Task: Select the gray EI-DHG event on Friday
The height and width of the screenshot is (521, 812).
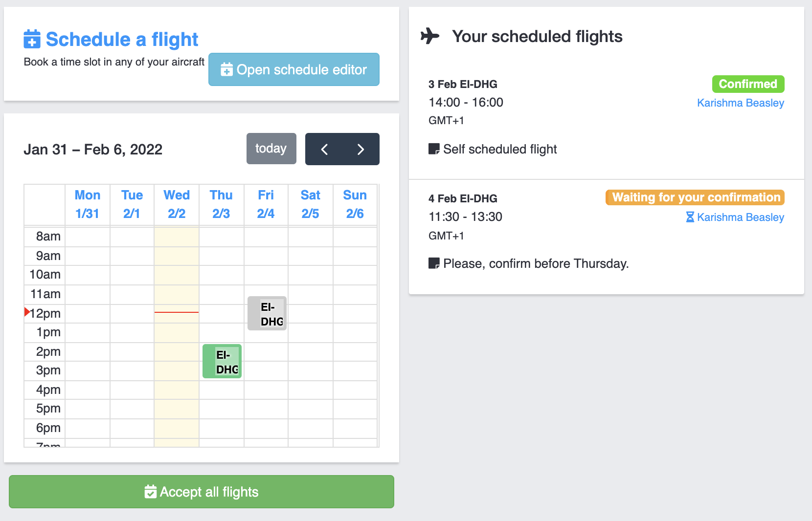Action: tap(267, 313)
